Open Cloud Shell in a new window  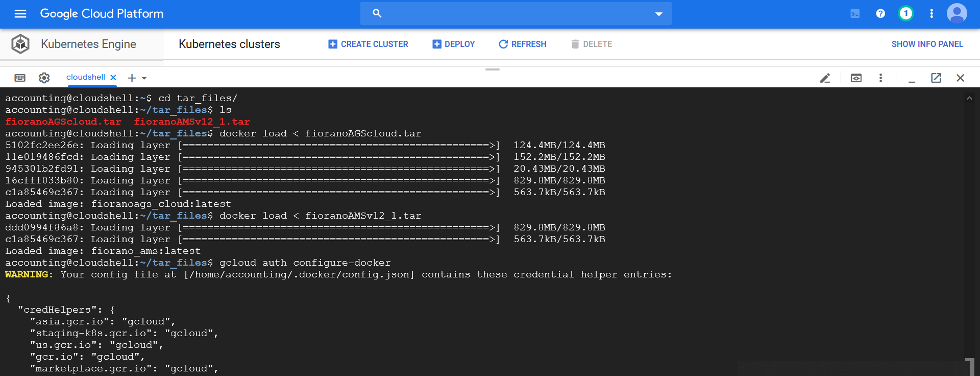[936, 78]
